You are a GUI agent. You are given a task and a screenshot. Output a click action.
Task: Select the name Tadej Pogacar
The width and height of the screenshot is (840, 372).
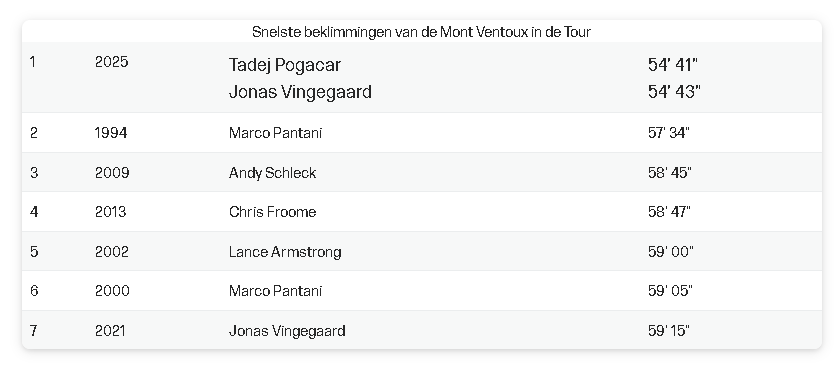click(284, 65)
